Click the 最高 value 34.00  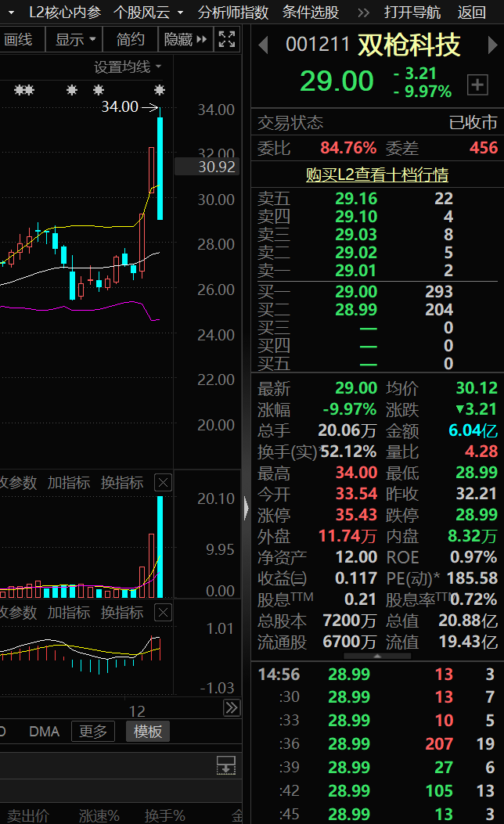[356, 473]
